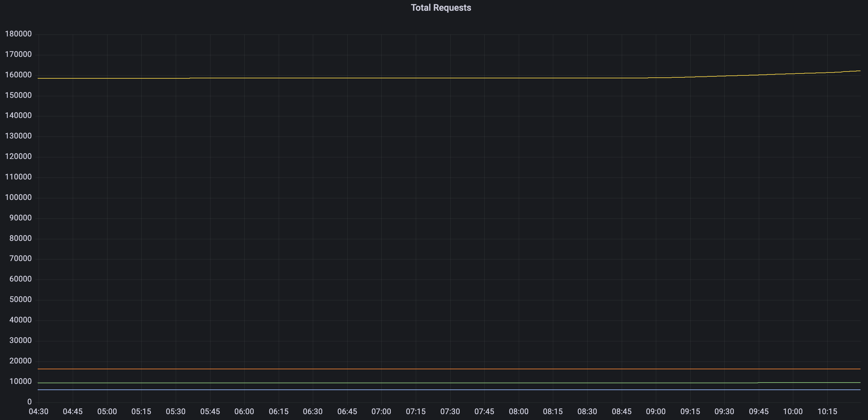Click the 180000 y-axis value

[x=19, y=33]
